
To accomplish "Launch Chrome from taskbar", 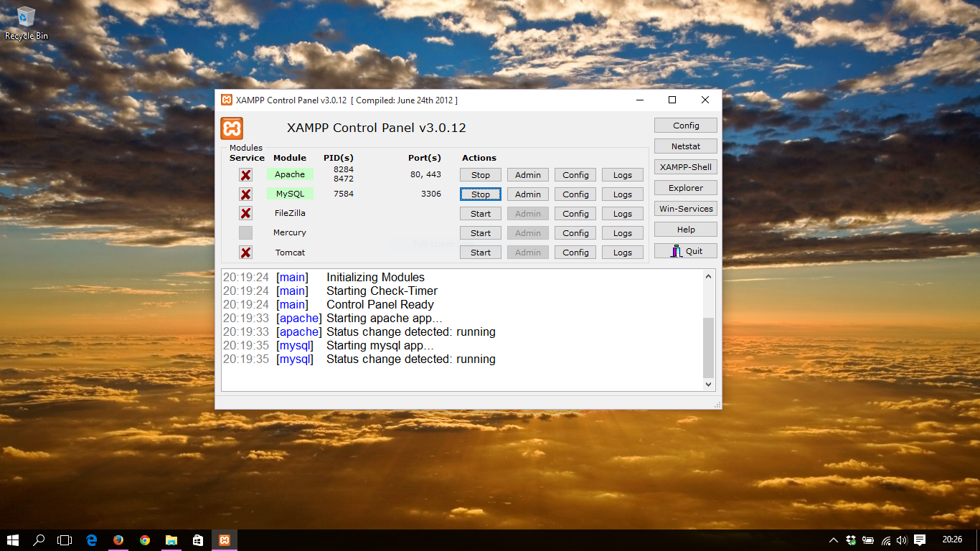I will tap(145, 540).
